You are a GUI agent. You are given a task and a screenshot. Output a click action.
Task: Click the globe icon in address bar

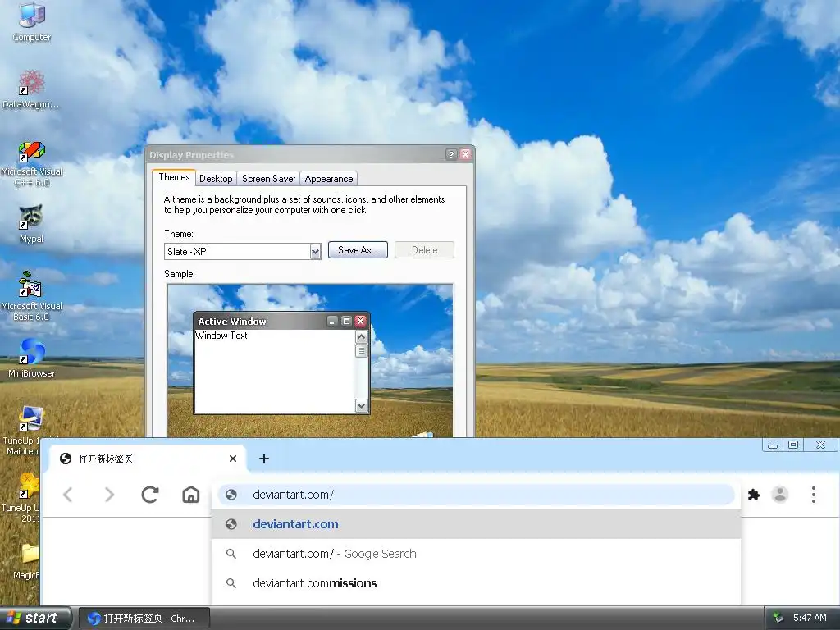pyautogui.click(x=231, y=495)
